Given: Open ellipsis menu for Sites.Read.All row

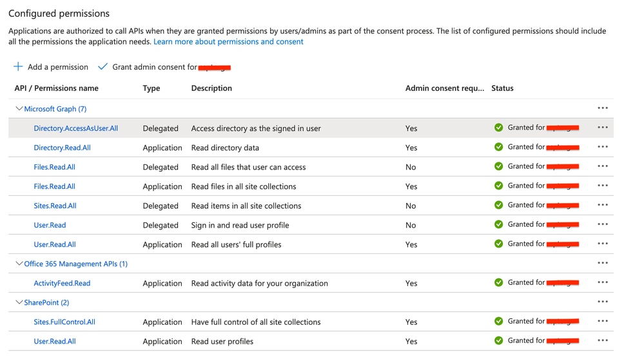Looking at the screenshot, I should coord(603,204).
